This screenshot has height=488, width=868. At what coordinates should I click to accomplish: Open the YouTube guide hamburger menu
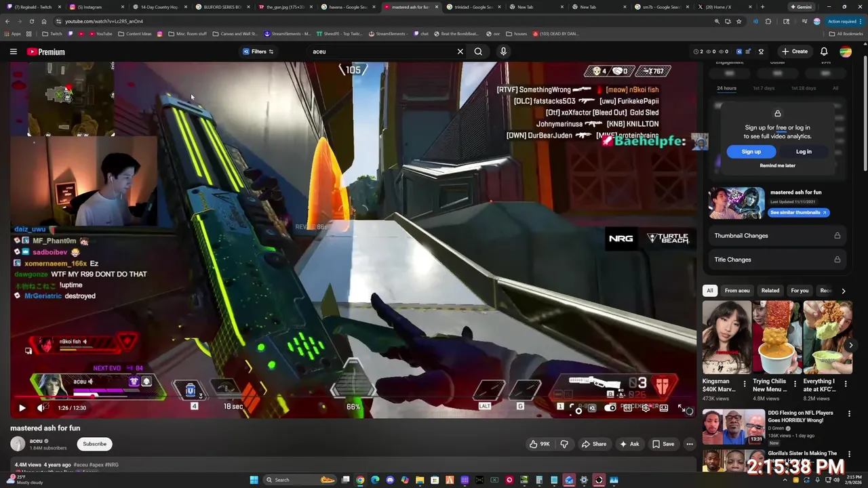[x=13, y=52]
